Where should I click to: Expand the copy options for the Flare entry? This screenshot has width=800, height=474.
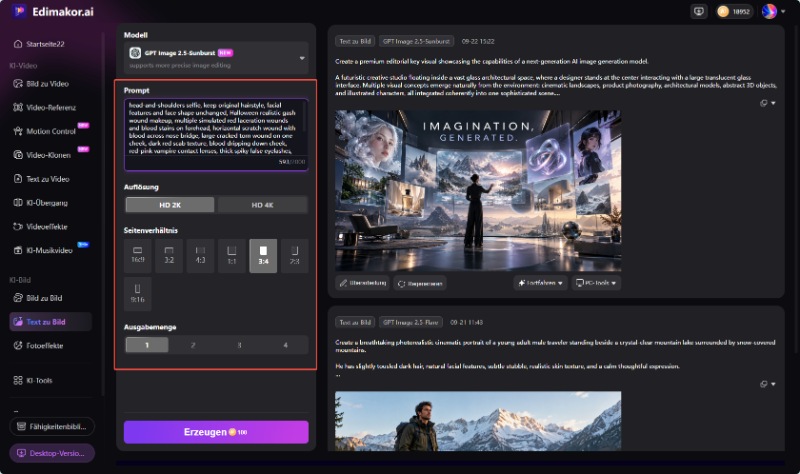click(x=773, y=384)
